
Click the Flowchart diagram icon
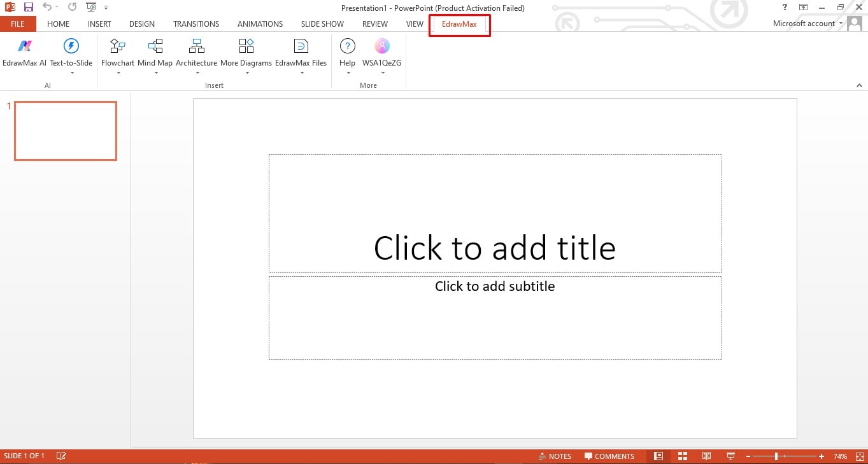pos(118,46)
